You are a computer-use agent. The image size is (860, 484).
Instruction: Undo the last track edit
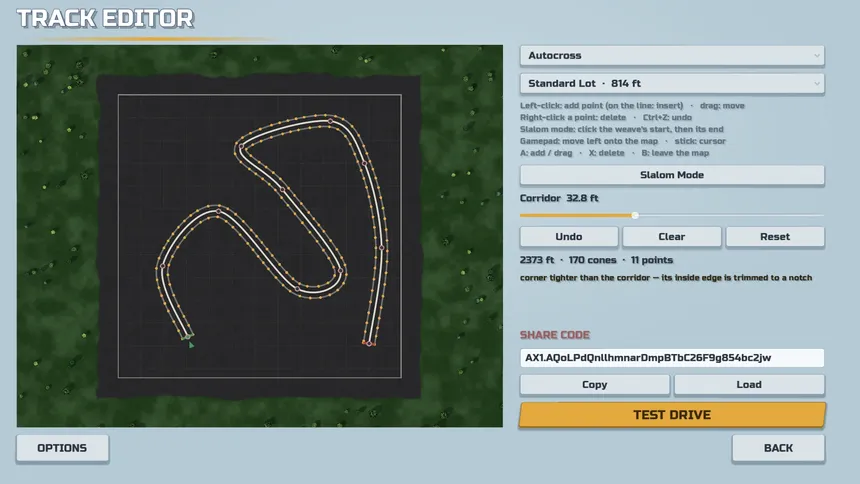point(569,237)
